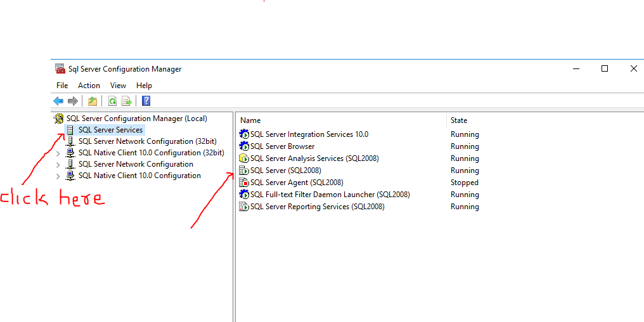Click the Stopped state of SQL Server Agent

coord(465,183)
